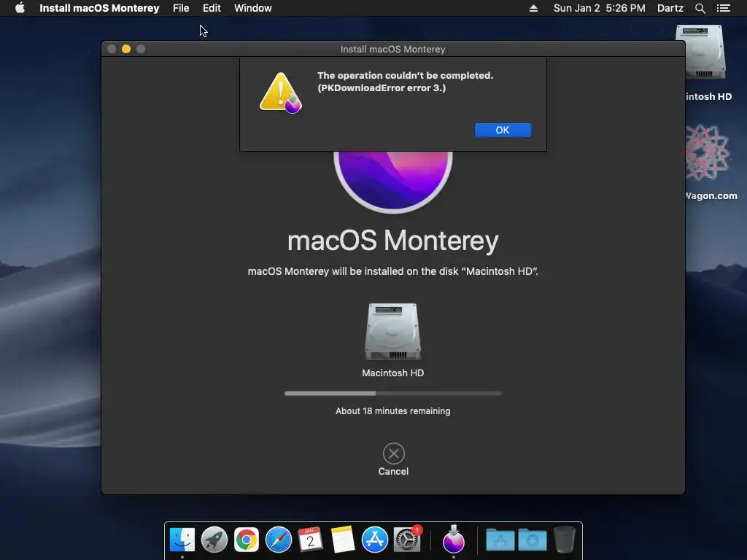Screen dimensions: 747x560
Task: Click the date and time in menu bar
Action: coord(600,8)
